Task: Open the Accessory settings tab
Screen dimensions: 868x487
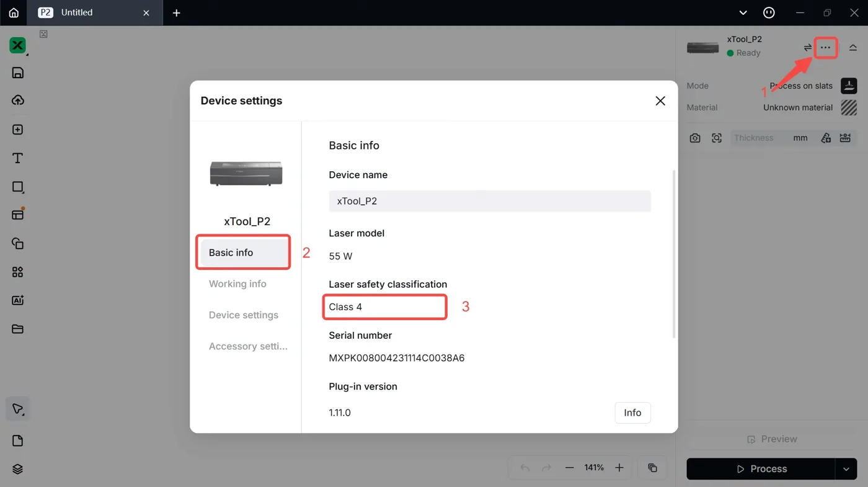Action: (x=248, y=346)
